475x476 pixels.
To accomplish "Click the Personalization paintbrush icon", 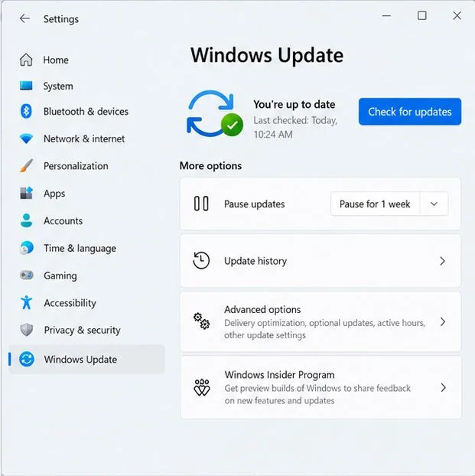I will [27, 166].
